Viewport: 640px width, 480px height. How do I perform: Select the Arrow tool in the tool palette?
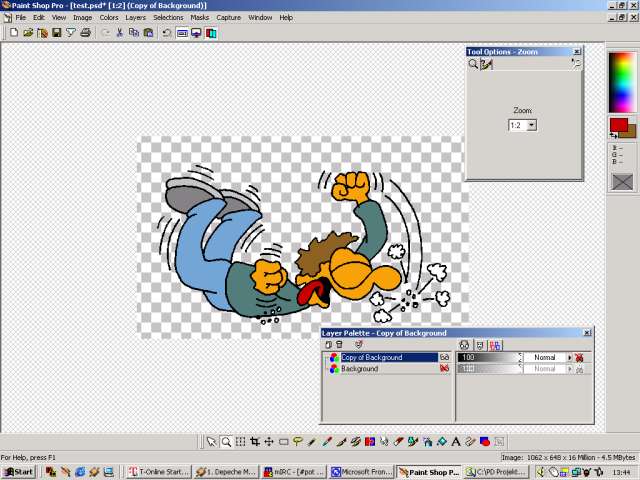tap(211, 442)
